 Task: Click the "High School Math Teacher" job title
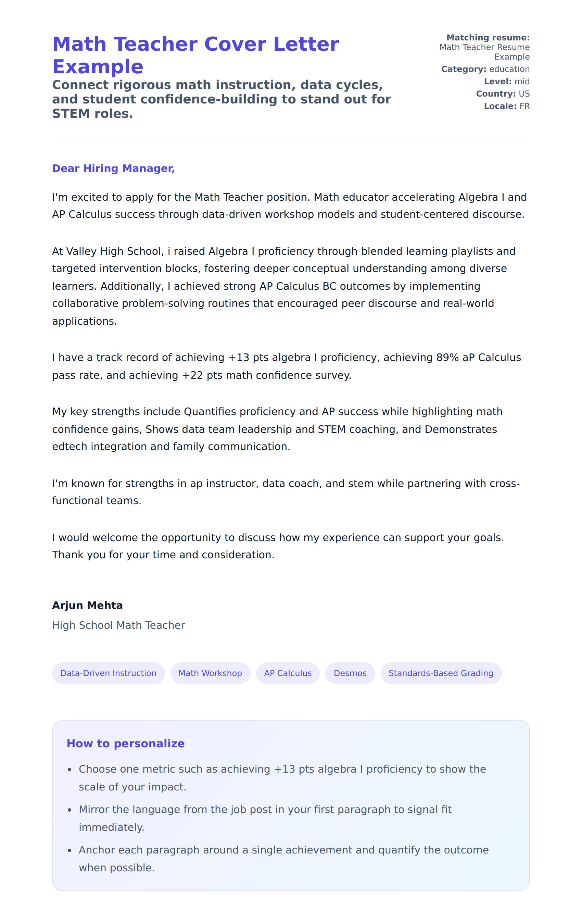[118, 625]
